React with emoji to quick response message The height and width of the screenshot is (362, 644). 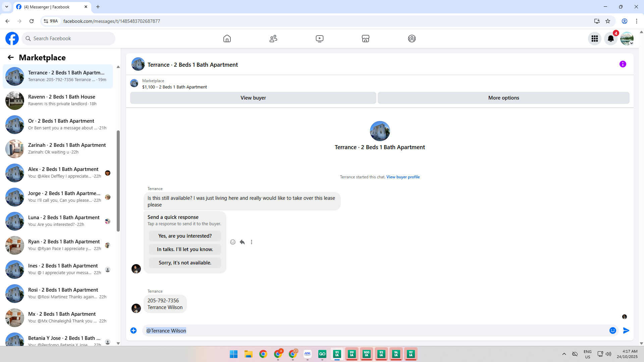[x=233, y=242]
